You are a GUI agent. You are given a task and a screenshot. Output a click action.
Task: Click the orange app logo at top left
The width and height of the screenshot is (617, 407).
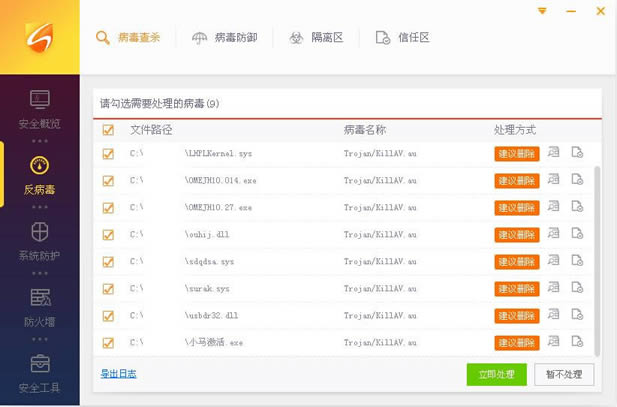point(39,38)
